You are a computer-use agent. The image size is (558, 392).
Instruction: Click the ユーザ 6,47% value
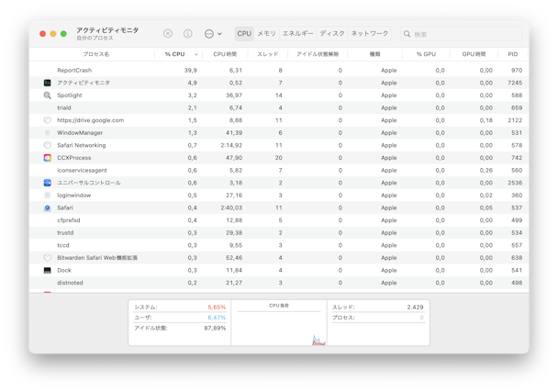click(x=217, y=318)
